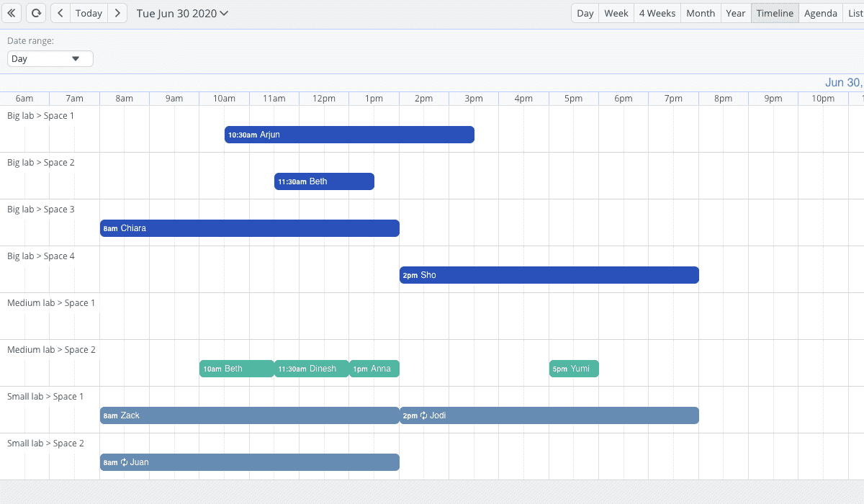Click the 3pm time column header

pyautogui.click(x=473, y=99)
